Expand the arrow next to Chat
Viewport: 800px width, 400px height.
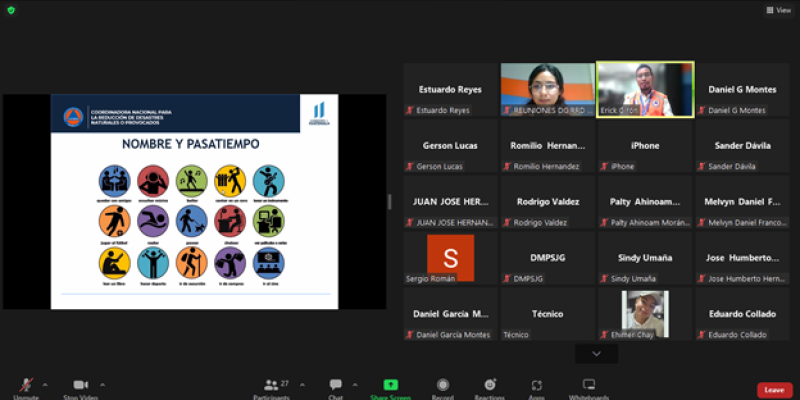point(355,383)
